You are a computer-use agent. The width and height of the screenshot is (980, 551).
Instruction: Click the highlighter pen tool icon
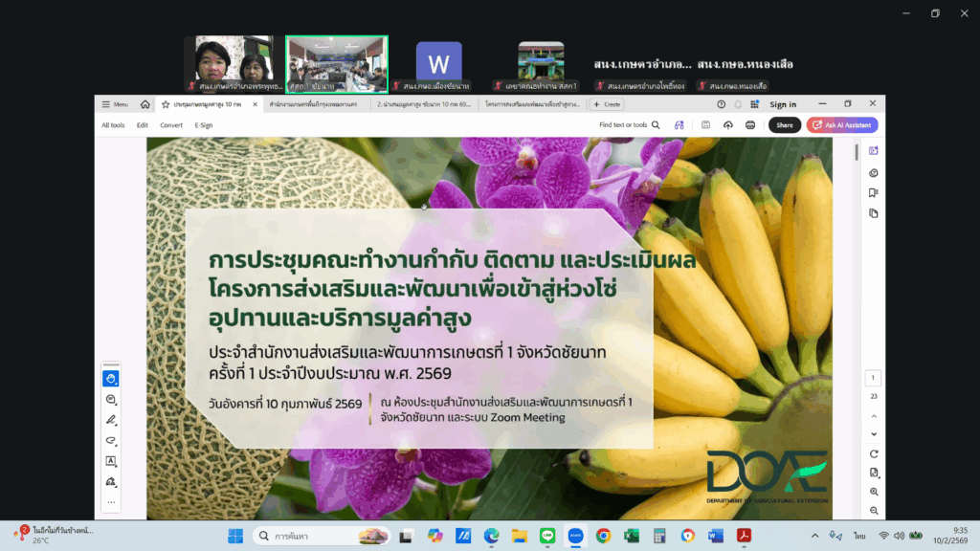pyautogui.click(x=111, y=420)
